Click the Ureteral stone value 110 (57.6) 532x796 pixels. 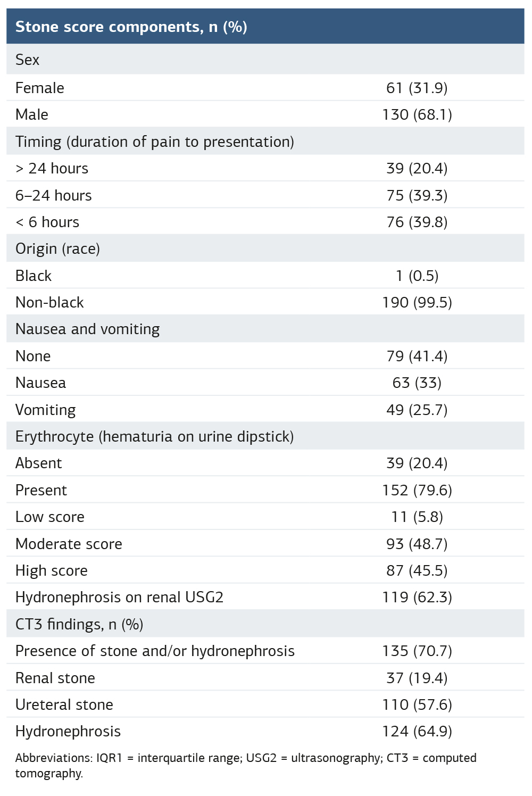(417, 704)
